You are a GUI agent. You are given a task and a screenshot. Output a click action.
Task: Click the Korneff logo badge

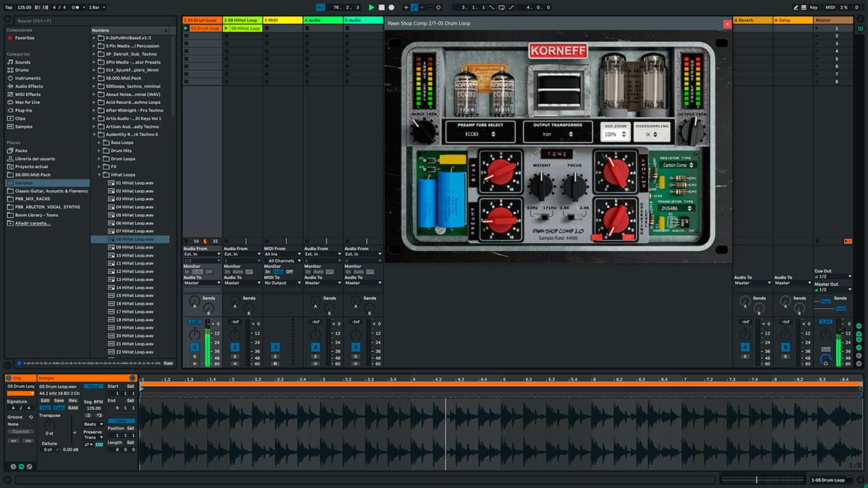558,51
